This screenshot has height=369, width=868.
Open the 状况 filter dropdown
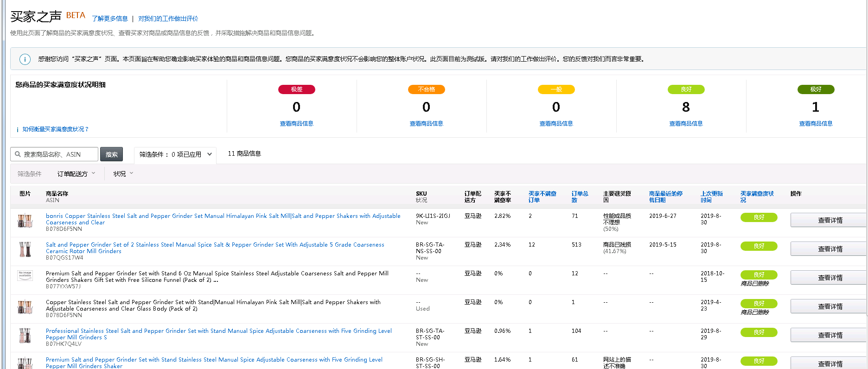[x=123, y=174]
